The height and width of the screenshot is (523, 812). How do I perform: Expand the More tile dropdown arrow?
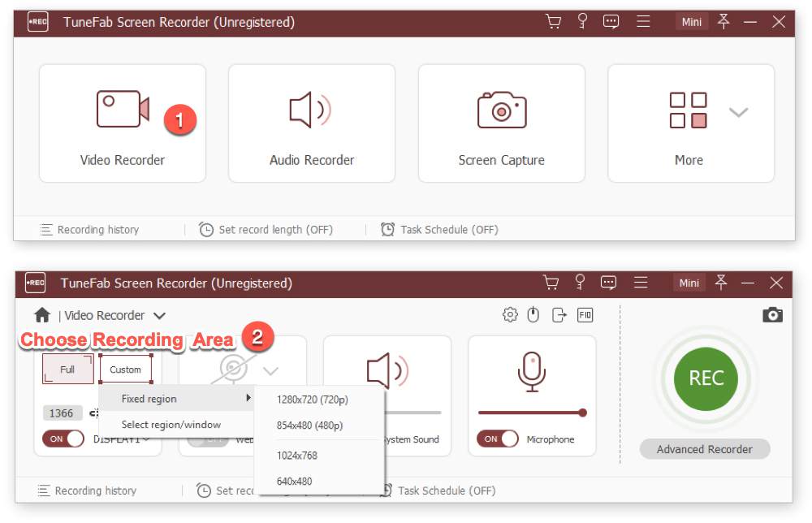[738, 112]
